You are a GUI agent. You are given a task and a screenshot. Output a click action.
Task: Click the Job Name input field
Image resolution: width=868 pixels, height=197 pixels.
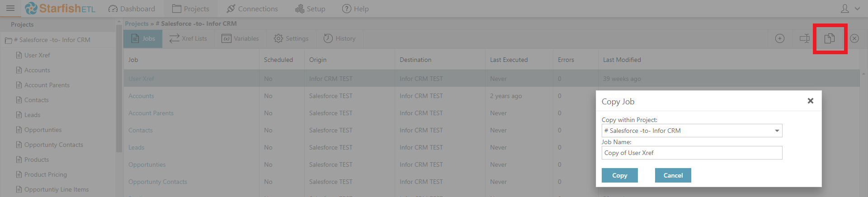click(x=692, y=153)
